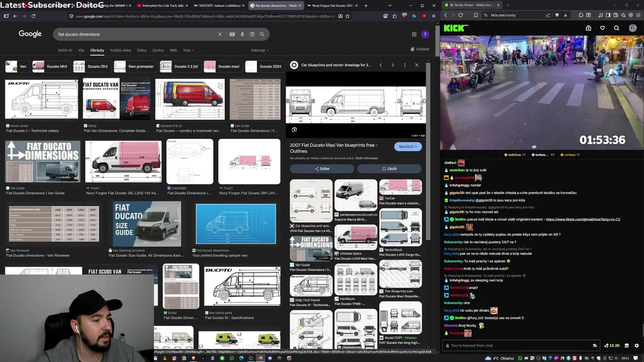
Task: Open blue travelling camper van thumbnail
Action: pyautogui.click(x=235, y=224)
